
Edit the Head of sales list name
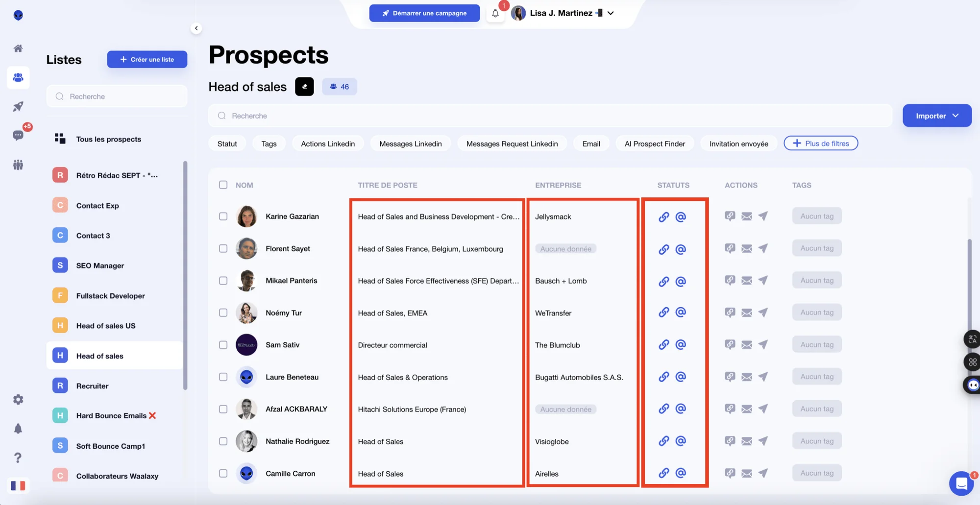pyautogui.click(x=304, y=87)
